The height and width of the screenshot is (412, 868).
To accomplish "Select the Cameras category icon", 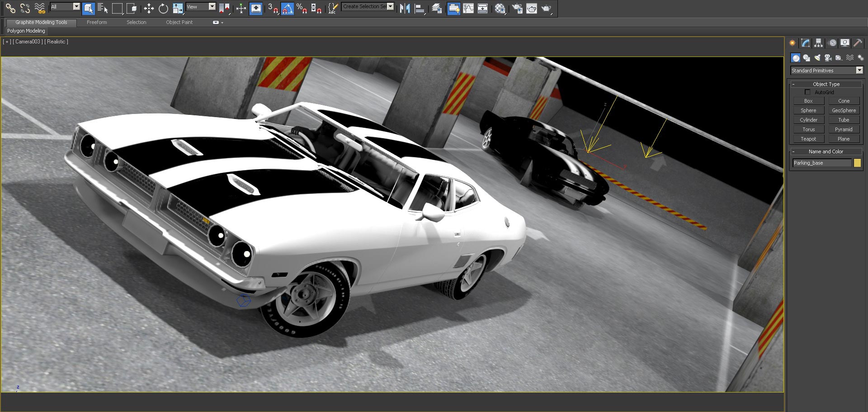I will 828,58.
